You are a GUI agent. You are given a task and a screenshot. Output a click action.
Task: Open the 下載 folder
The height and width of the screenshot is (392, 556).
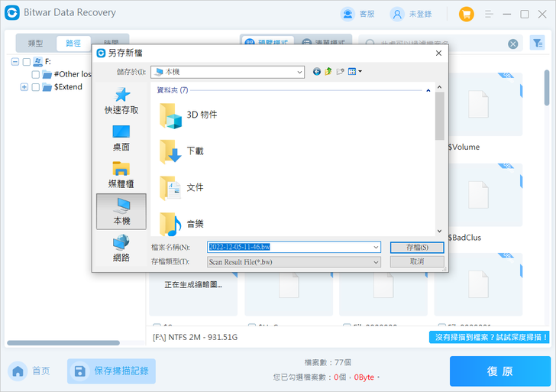click(182, 151)
